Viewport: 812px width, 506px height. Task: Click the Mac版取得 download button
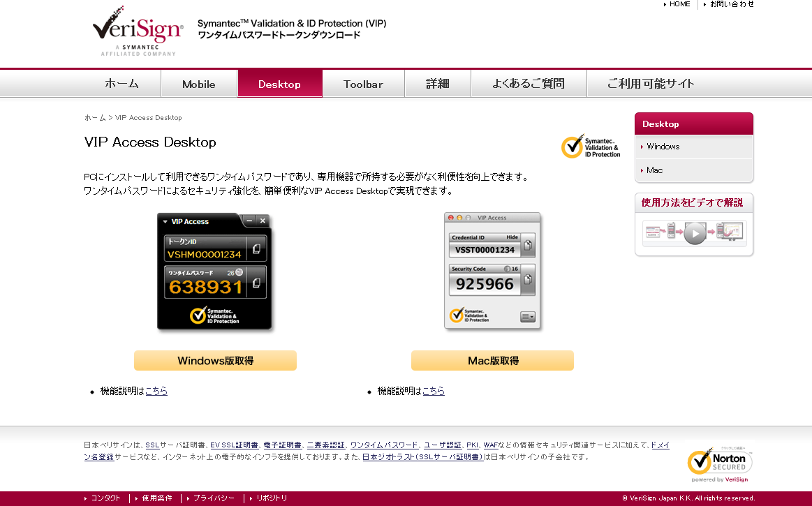pyautogui.click(x=492, y=360)
